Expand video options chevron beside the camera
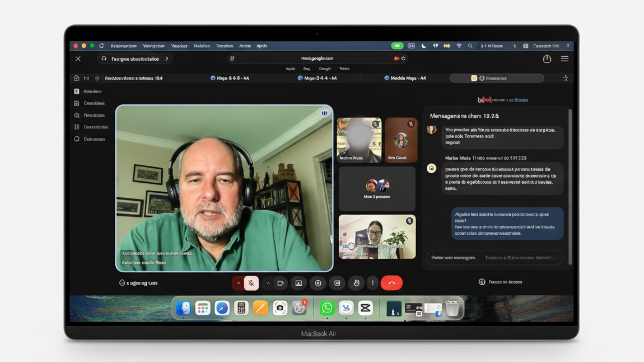 coord(268,283)
